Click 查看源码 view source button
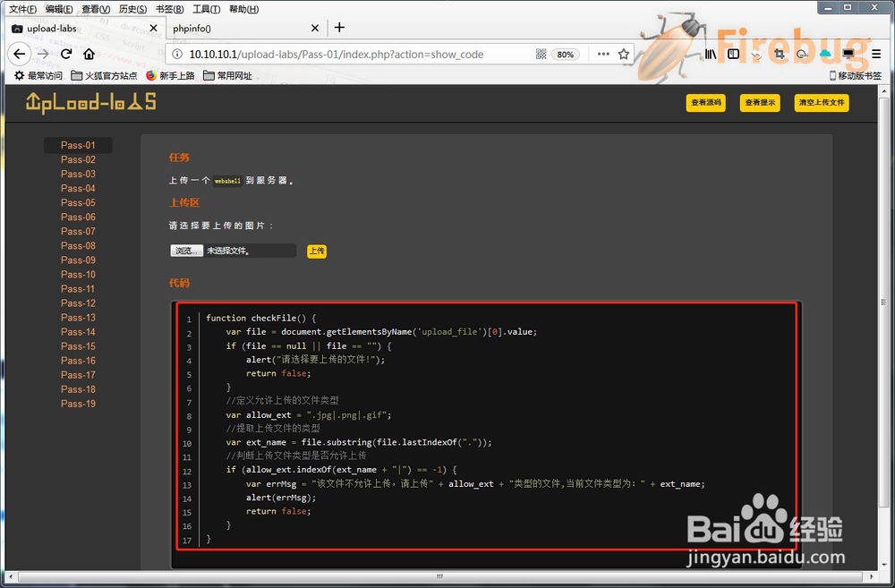Screen dimensions: 895x588 (706, 103)
